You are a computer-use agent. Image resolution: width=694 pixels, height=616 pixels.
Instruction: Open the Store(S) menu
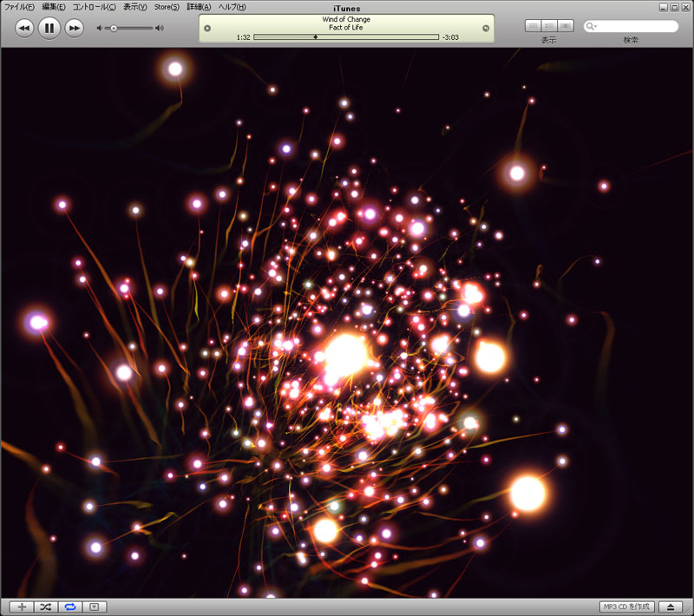[x=167, y=7]
